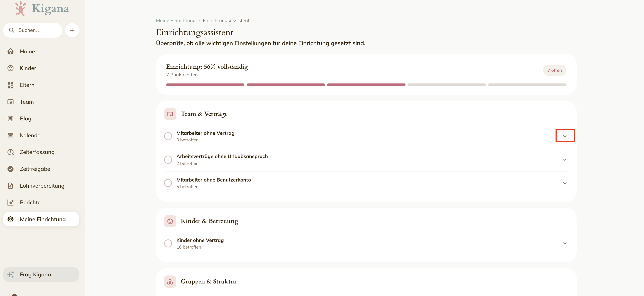Expand Mitarbeiter ohne Vertrag chevron
The image size is (644, 296).
click(x=565, y=136)
